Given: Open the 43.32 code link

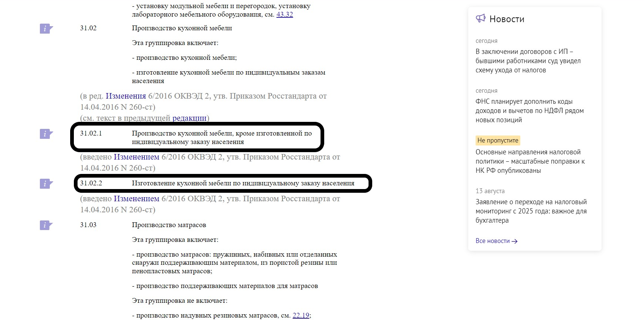Looking at the screenshot, I should pyautogui.click(x=284, y=14).
